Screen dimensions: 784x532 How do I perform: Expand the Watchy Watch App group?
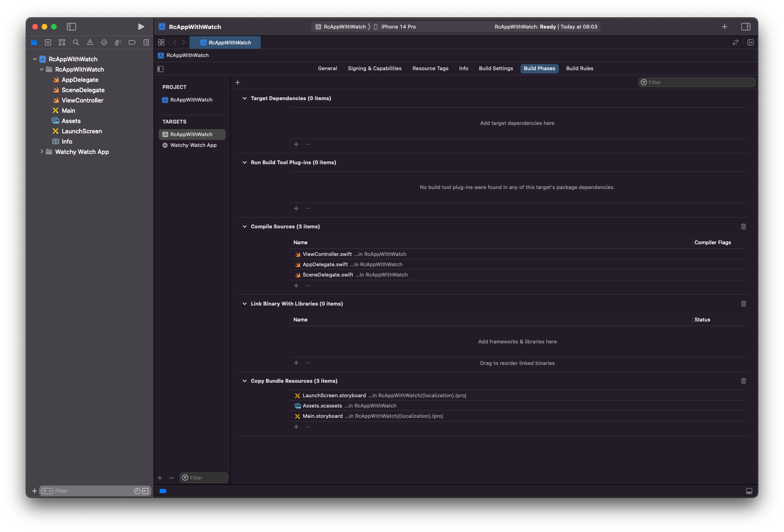[x=41, y=152]
